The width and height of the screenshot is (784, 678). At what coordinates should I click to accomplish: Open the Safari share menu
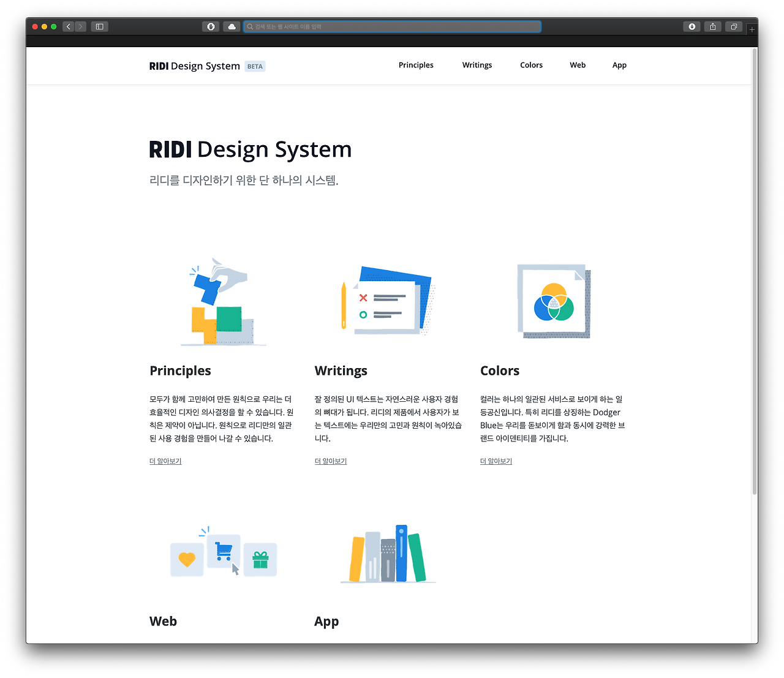coord(712,26)
